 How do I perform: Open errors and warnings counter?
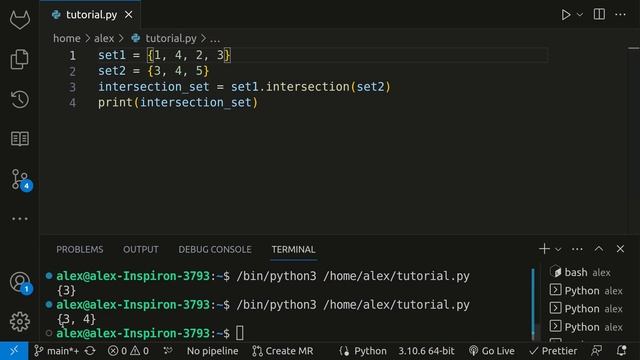[x=128, y=351]
